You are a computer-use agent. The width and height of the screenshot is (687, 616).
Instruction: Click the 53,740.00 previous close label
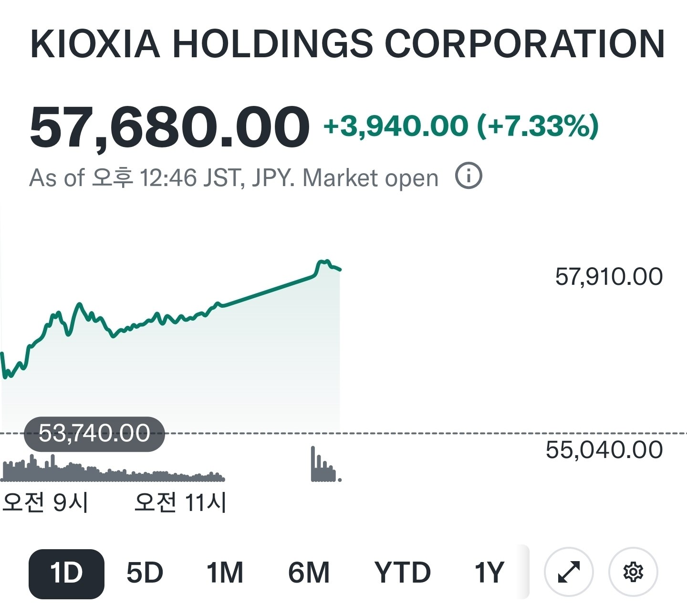click(94, 434)
